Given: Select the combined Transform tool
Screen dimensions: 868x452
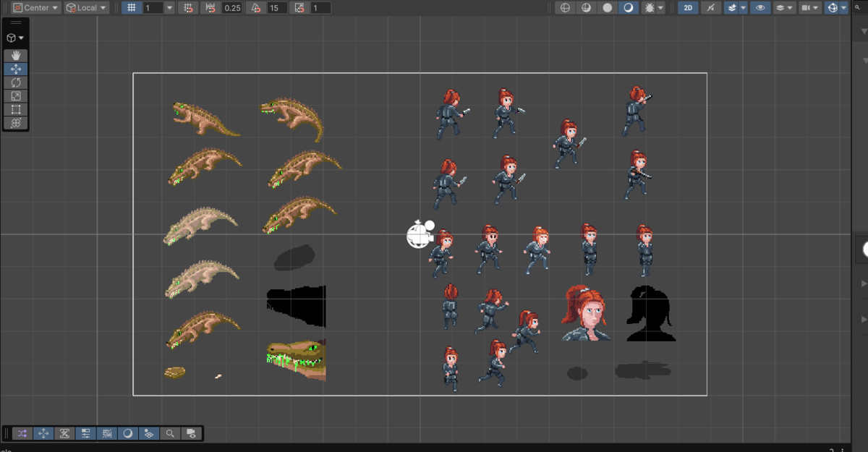Looking at the screenshot, I should click(x=16, y=123).
